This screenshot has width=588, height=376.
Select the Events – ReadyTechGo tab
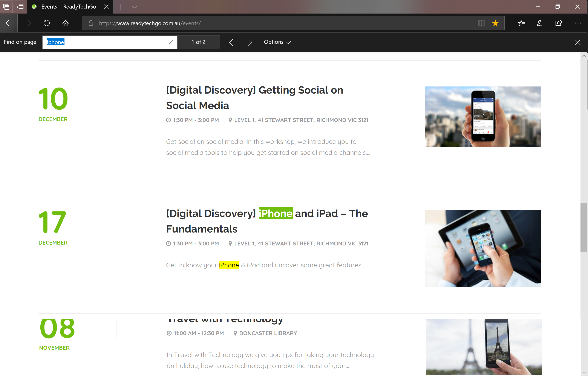click(68, 7)
